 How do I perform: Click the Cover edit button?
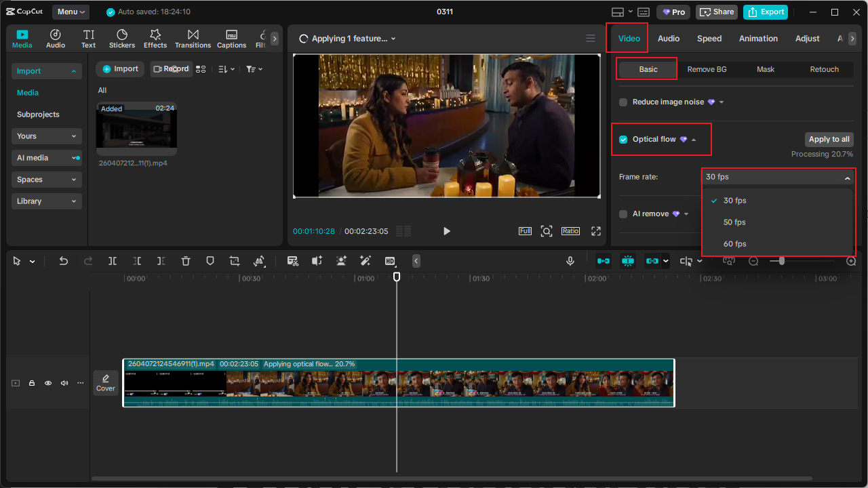pyautogui.click(x=106, y=383)
